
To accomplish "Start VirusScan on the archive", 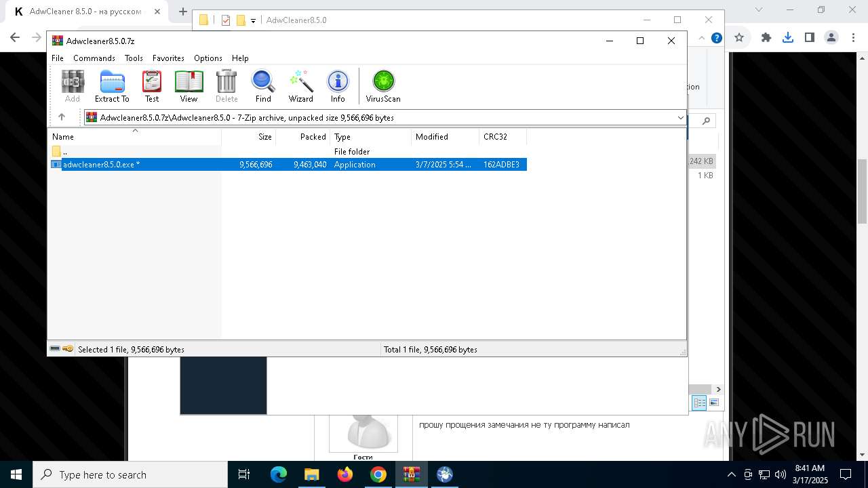I will (383, 86).
